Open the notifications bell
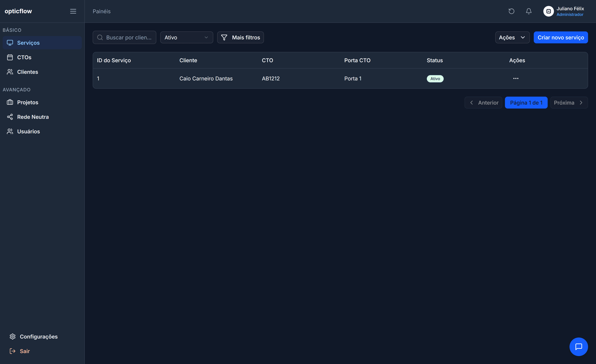 pyautogui.click(x=529, y=11)
